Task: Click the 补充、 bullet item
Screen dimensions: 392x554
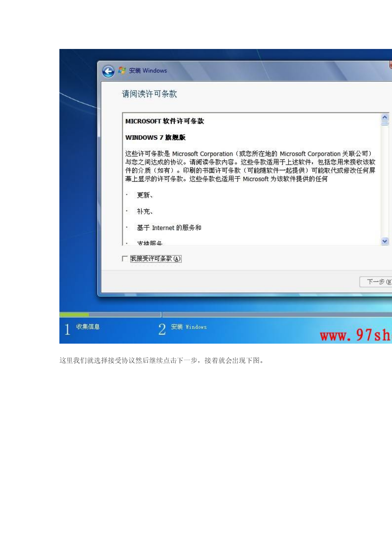Action: [x=145, y=212]
